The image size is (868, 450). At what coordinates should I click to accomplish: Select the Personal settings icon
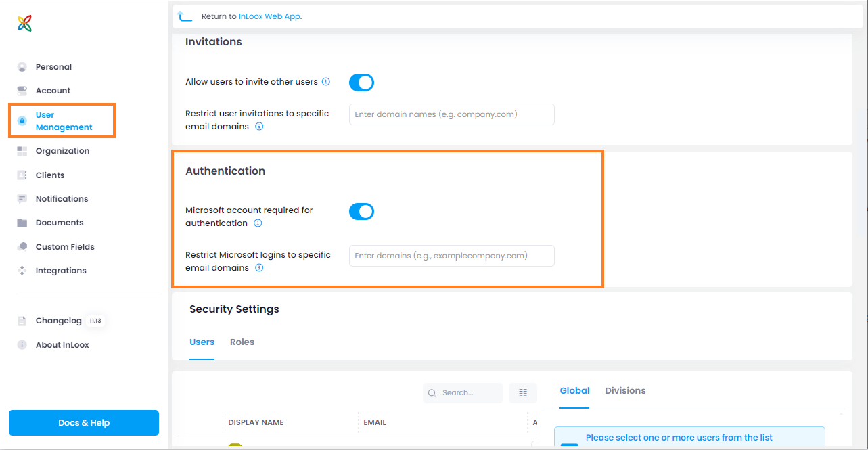pos(21,66)
